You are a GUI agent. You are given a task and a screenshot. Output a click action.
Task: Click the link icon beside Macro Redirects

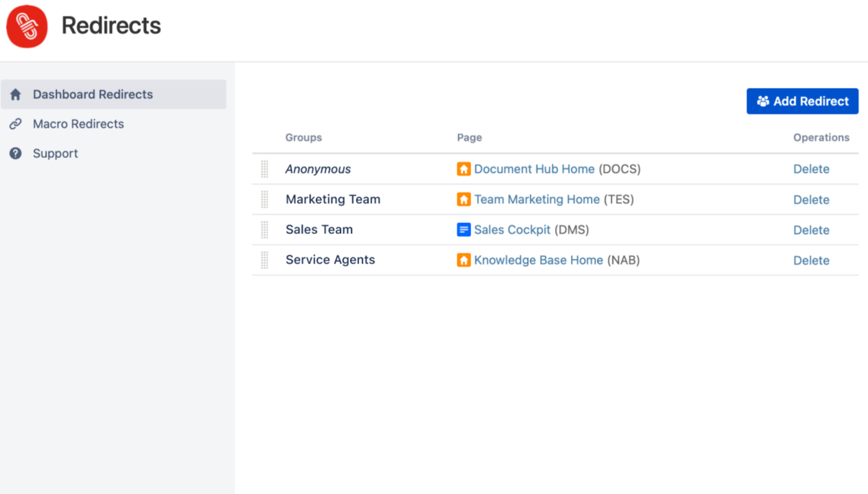click(x=16, y=124)
